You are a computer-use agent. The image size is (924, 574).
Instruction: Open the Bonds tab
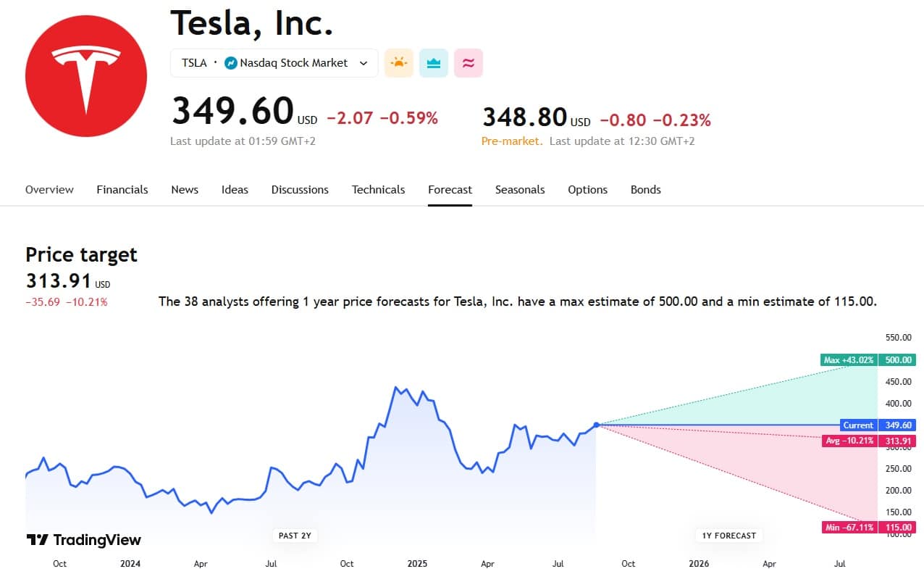pos(645,190)
